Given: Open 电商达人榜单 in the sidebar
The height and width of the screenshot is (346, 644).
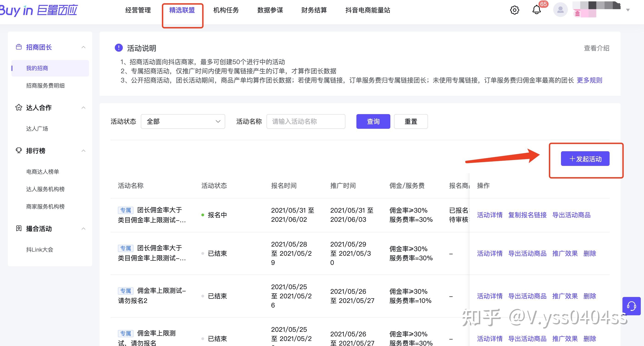Looking at the screenshot, I should click(x=42, y=172).
